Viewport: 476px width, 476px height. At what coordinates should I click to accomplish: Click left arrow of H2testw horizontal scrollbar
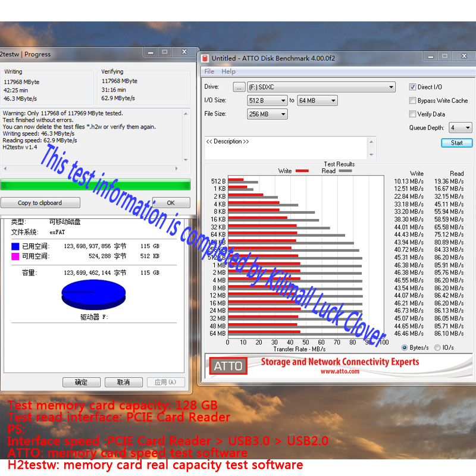pyautogui.click(x=5, y=169)
